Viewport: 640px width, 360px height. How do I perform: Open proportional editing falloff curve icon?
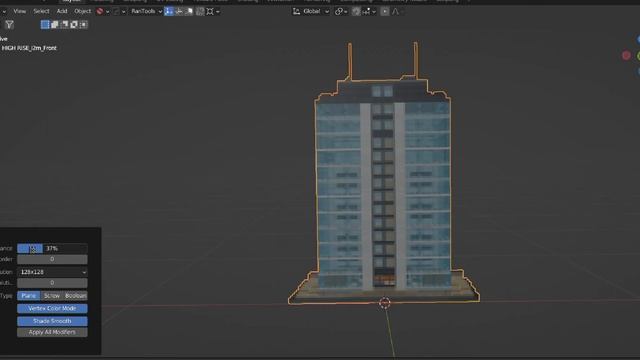396,11
